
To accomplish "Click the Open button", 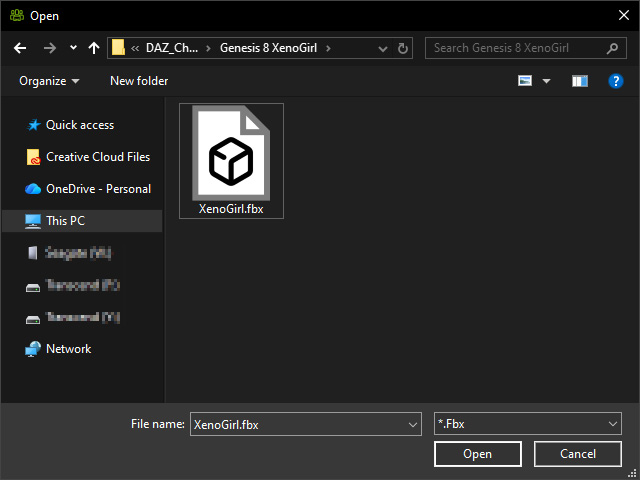I will (478, 454).
